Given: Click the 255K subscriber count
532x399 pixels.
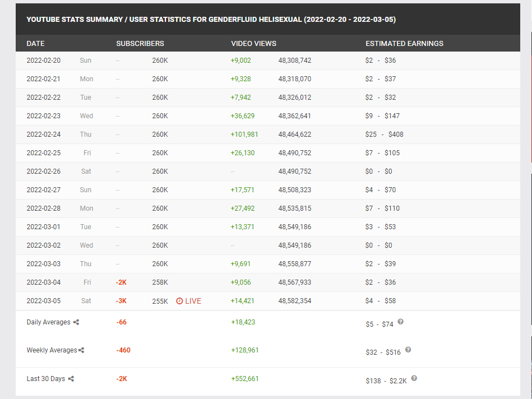Looking at the screenshot, I should click(160, 301).
